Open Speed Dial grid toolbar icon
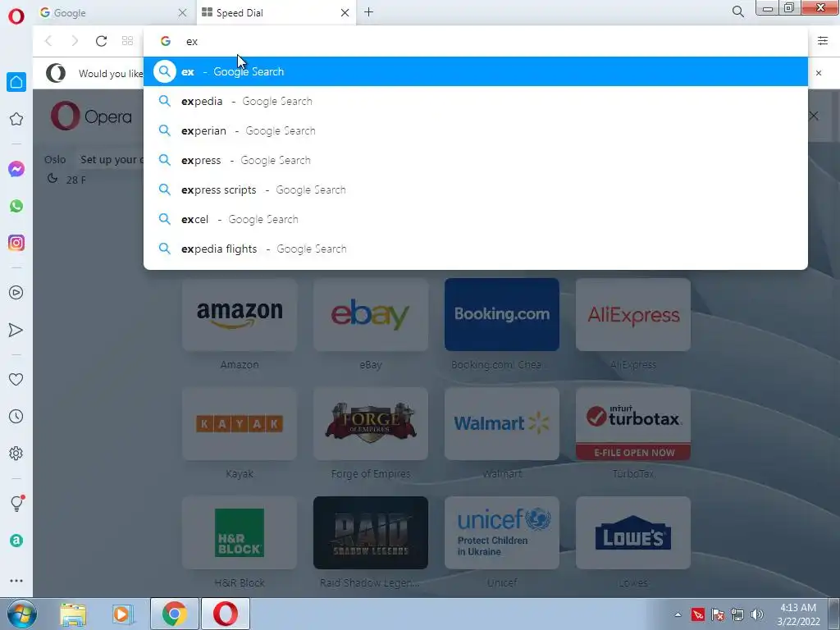 [127, 41]
